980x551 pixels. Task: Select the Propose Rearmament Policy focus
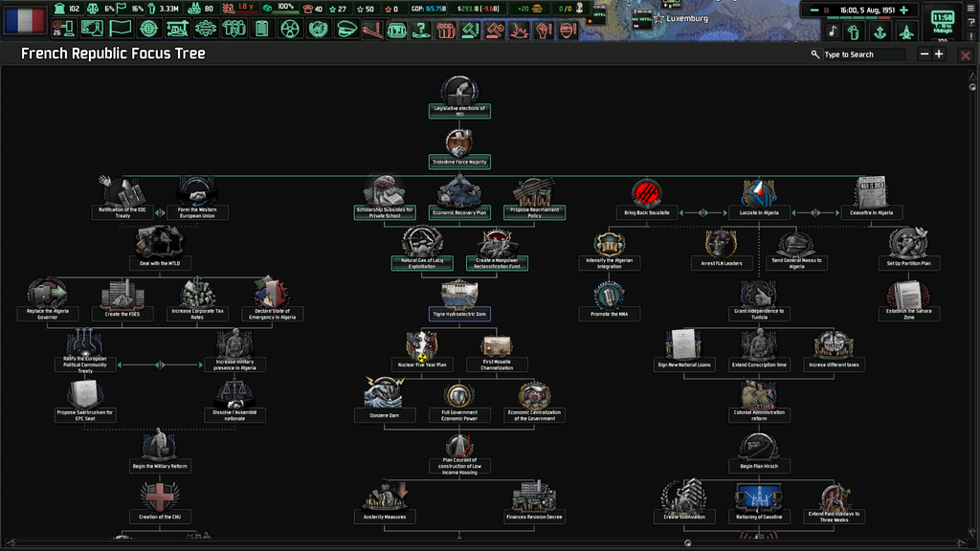coord(534,197)
